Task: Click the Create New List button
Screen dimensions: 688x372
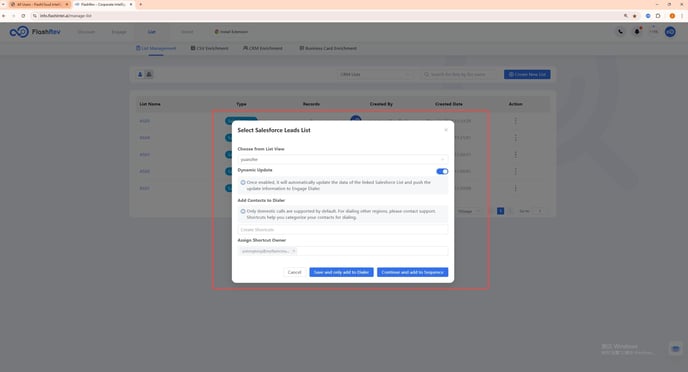Action: click(527, 75)
